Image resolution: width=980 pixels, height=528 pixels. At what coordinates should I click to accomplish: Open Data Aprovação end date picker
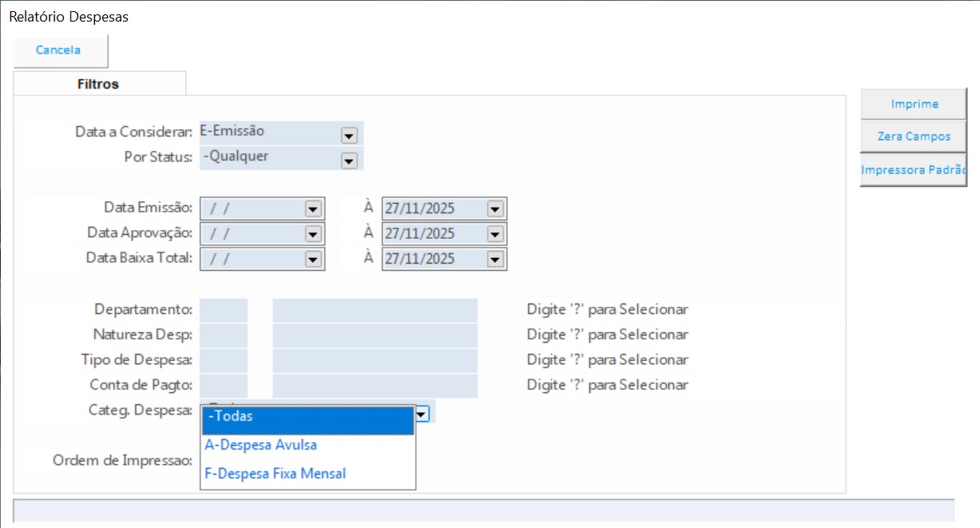point(495,235)
